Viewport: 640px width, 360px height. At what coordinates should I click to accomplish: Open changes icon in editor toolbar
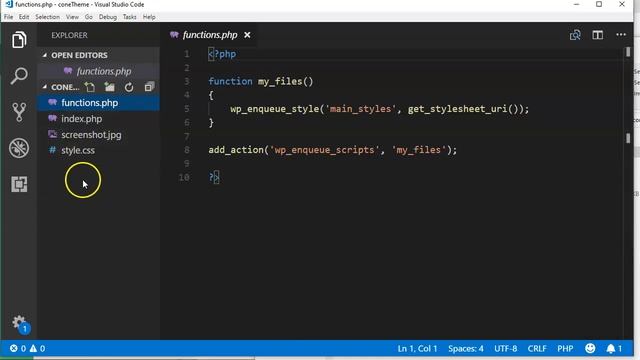[575, 35]
